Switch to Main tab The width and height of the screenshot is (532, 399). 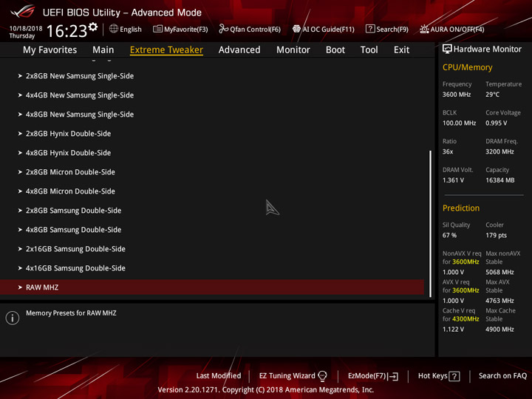point(103,50)
